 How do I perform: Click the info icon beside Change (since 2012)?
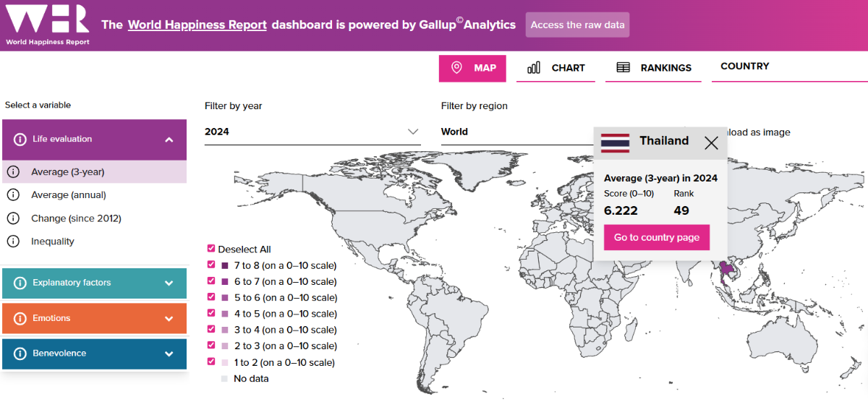coord(13,218)
